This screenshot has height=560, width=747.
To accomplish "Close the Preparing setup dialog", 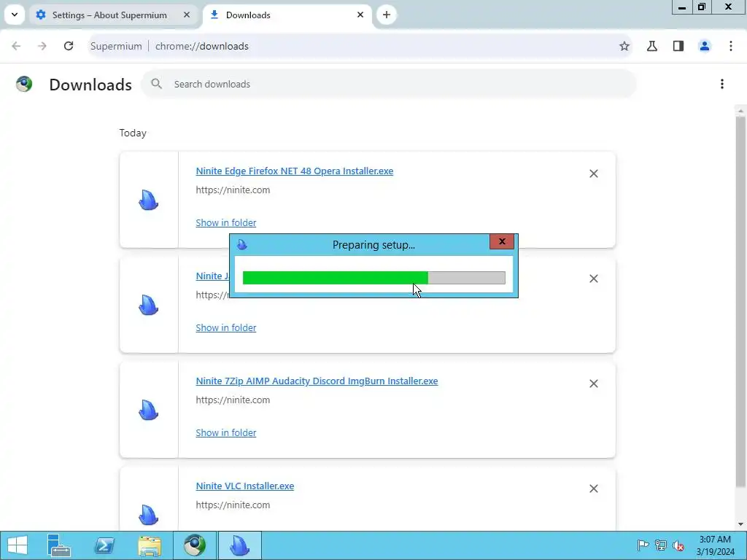I will tap(502, 241).
